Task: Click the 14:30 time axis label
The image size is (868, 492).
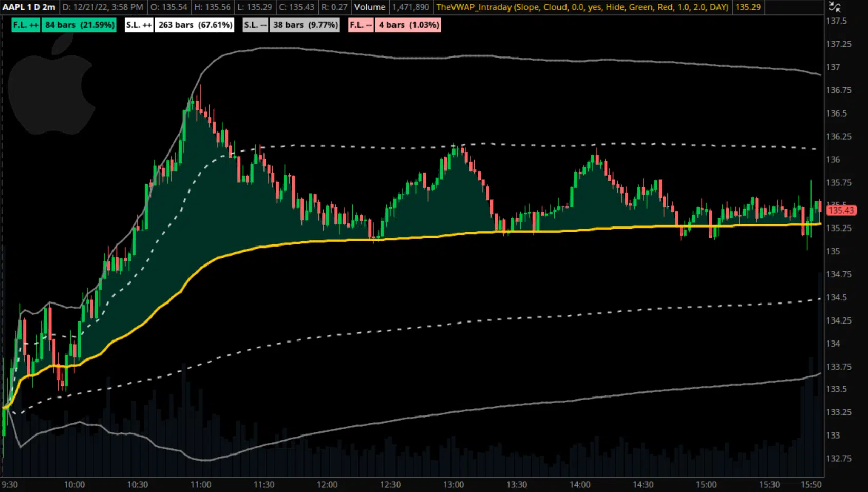Action: tap(643, 484)
